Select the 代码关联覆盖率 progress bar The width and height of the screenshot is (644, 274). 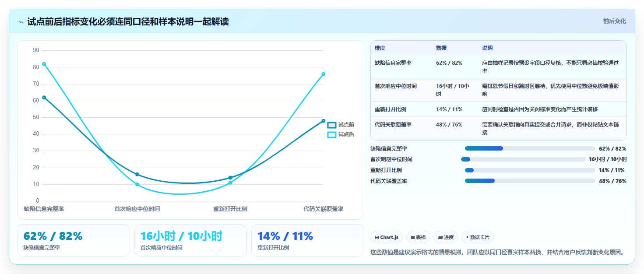[x=530, y=181]
